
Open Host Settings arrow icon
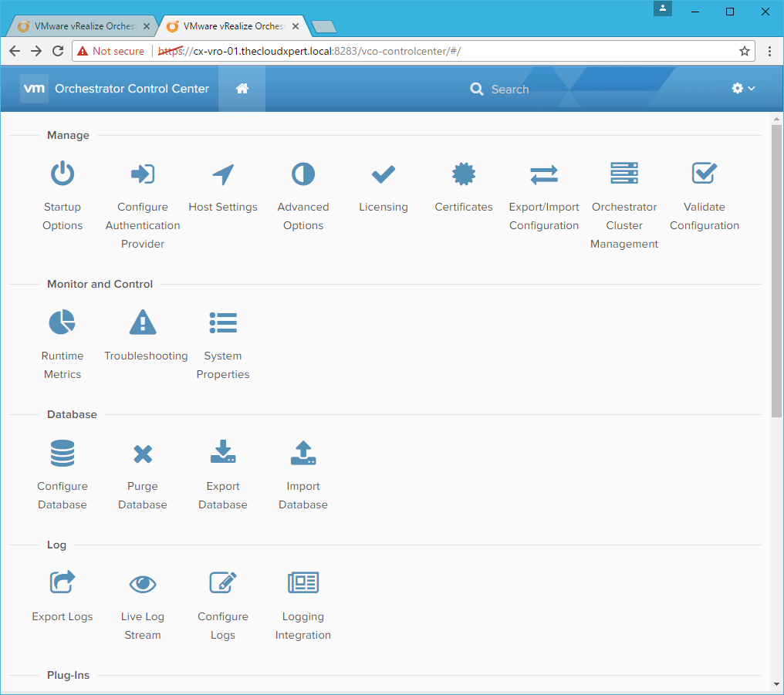click(x=223, y=174)
